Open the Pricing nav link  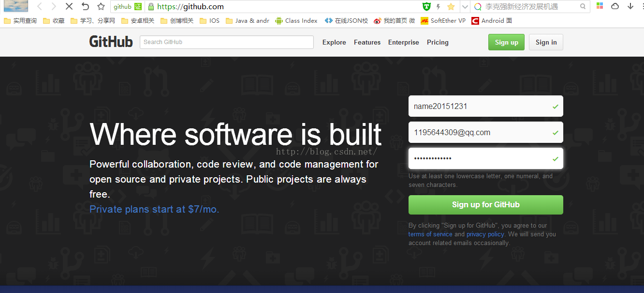point(438,43)
